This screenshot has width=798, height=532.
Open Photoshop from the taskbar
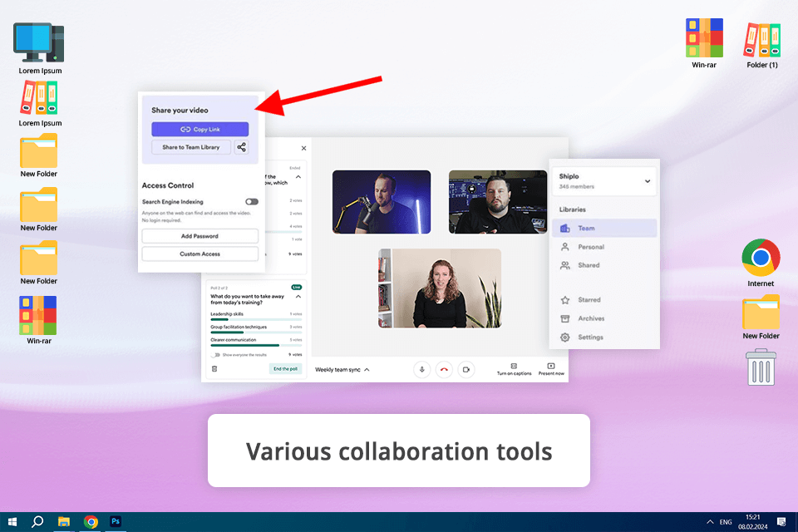coord(116,522)
